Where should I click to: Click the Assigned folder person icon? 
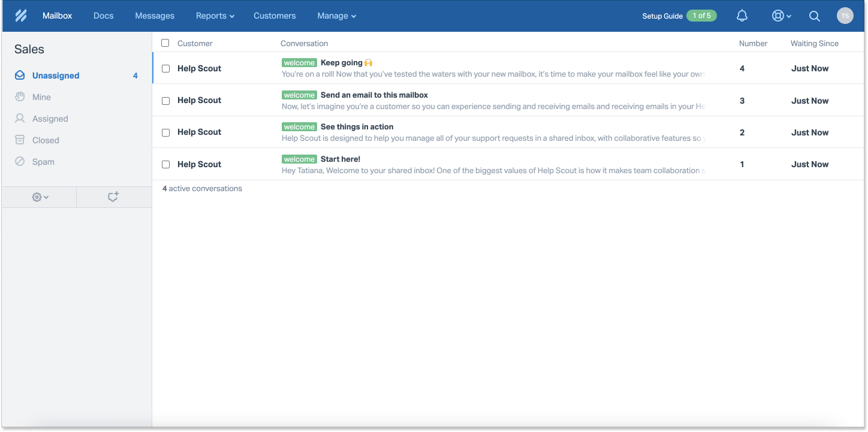20,118
